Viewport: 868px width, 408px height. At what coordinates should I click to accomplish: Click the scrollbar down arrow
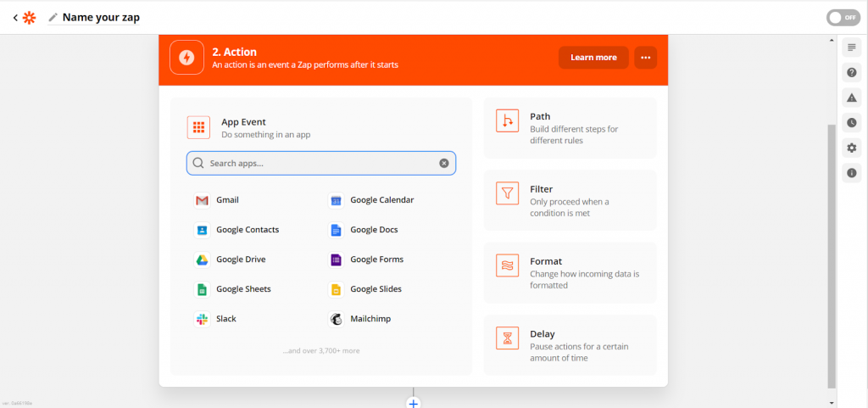[x=832, y=403]
